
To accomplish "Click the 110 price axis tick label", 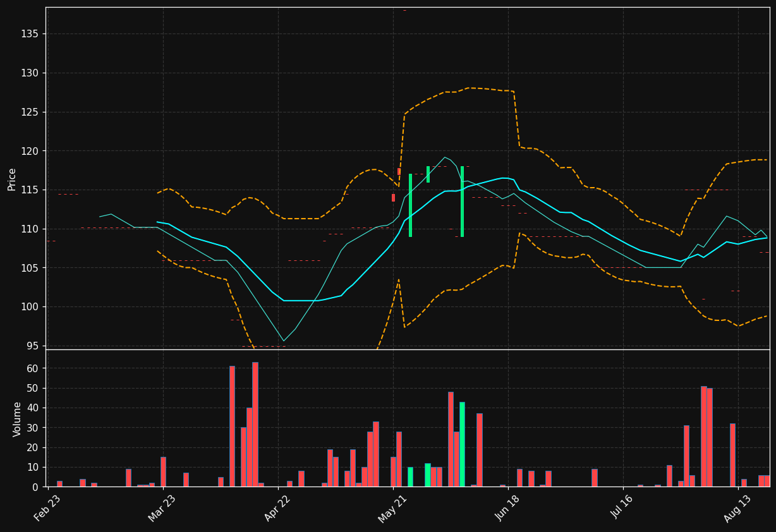I will [30, 229].
